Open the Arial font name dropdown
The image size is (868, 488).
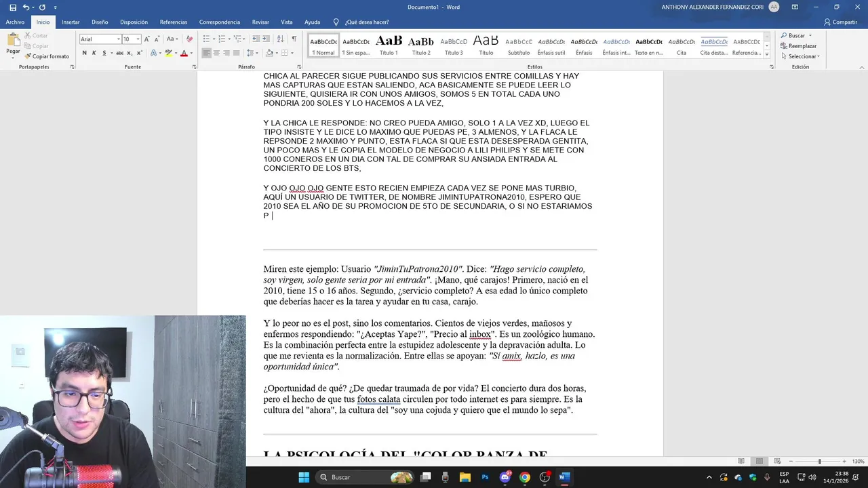117,39
